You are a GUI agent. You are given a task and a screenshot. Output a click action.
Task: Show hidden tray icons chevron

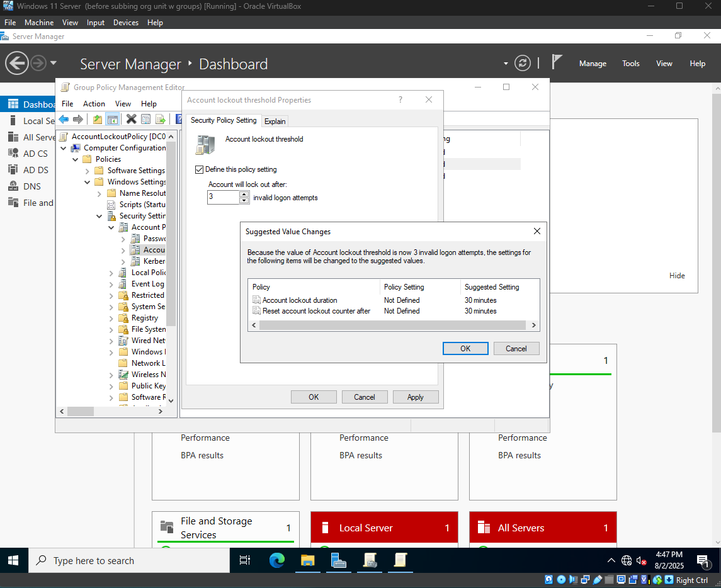pos(611,560)
